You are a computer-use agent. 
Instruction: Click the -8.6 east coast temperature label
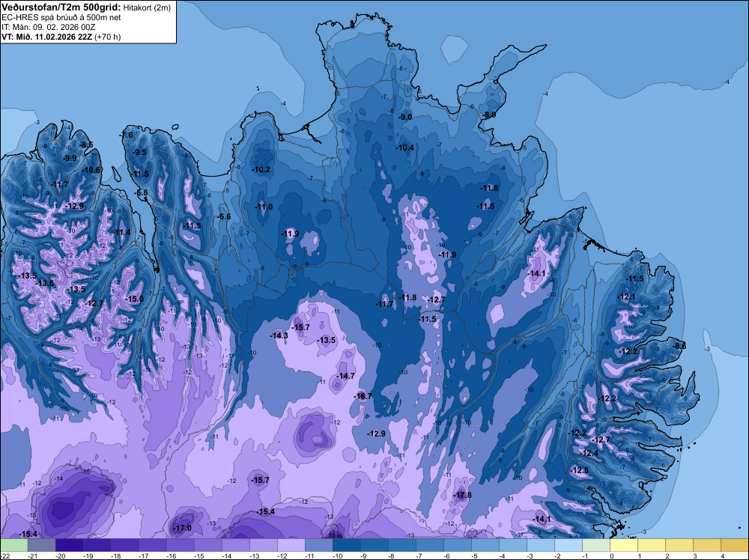click(x=679, y=346)
